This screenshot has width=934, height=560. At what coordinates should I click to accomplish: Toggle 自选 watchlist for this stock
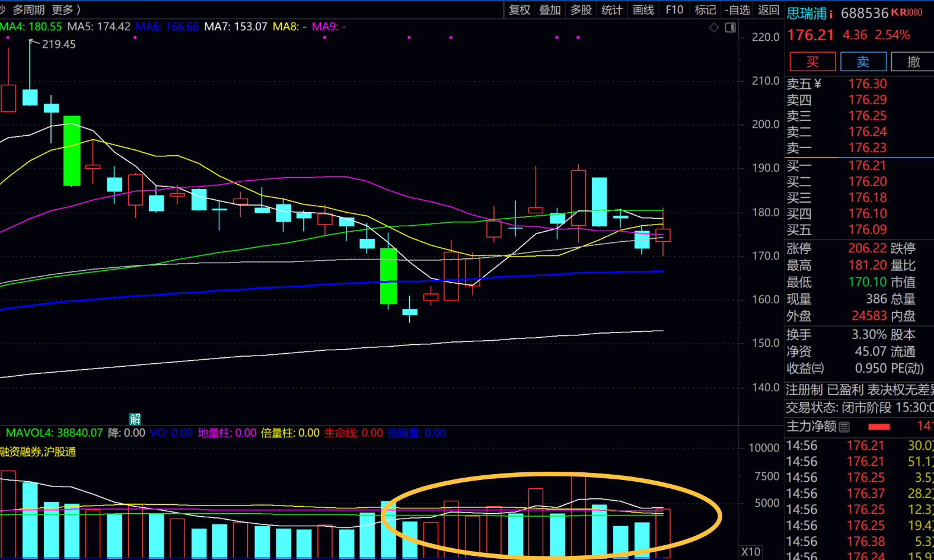[738, 10]
